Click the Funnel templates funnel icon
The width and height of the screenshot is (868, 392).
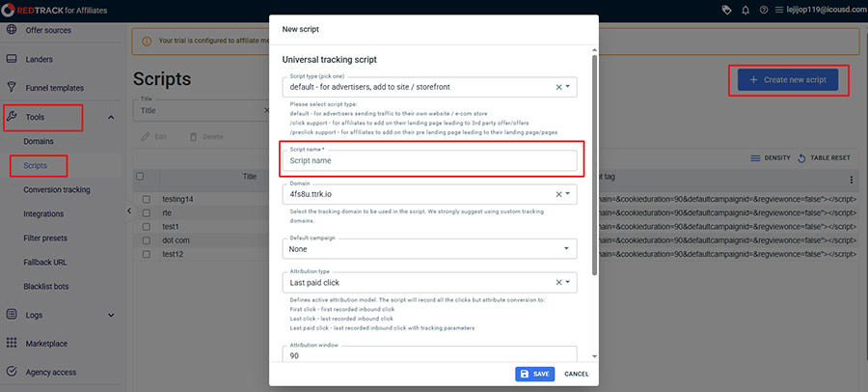[x=12, y=88]
